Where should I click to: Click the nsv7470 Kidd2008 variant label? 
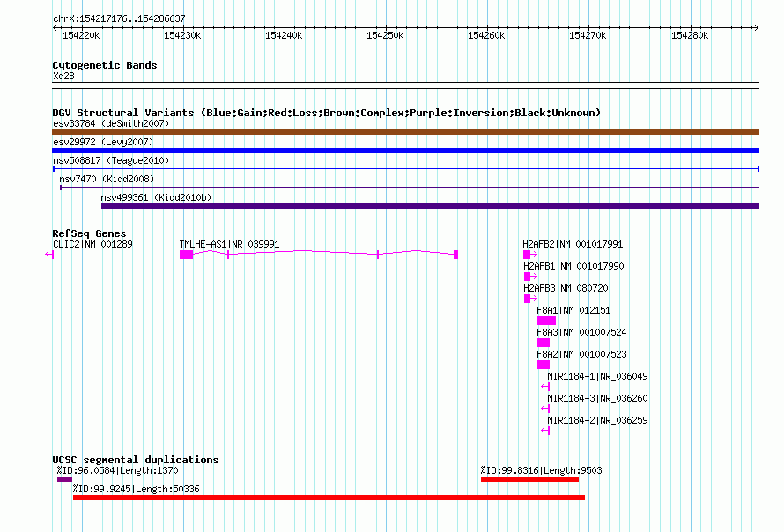tap(107, 179)
